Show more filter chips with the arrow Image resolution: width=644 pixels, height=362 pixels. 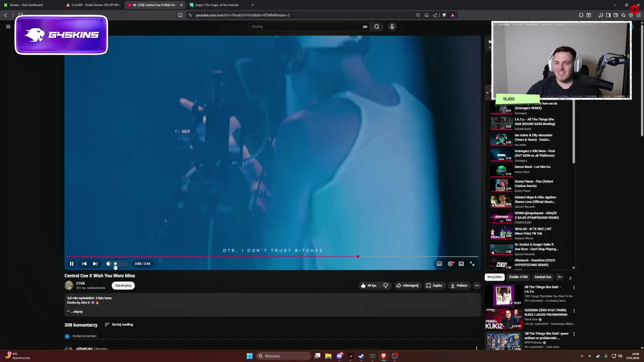pyautogui.click(x=570, y=278)
